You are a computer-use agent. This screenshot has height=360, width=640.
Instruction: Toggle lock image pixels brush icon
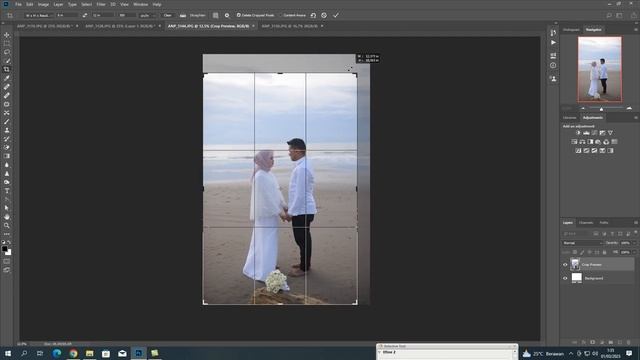582,252
